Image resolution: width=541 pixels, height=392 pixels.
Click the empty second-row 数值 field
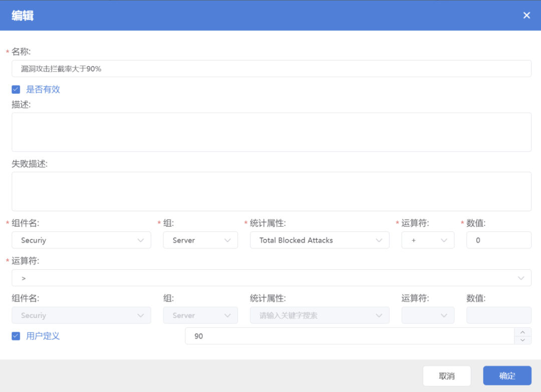coord(498,315)
